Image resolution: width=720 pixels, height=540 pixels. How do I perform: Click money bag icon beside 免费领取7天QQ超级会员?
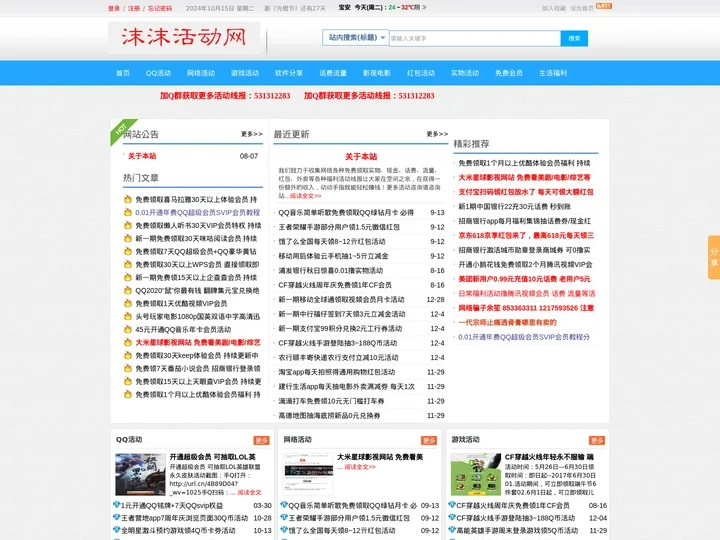128,251
